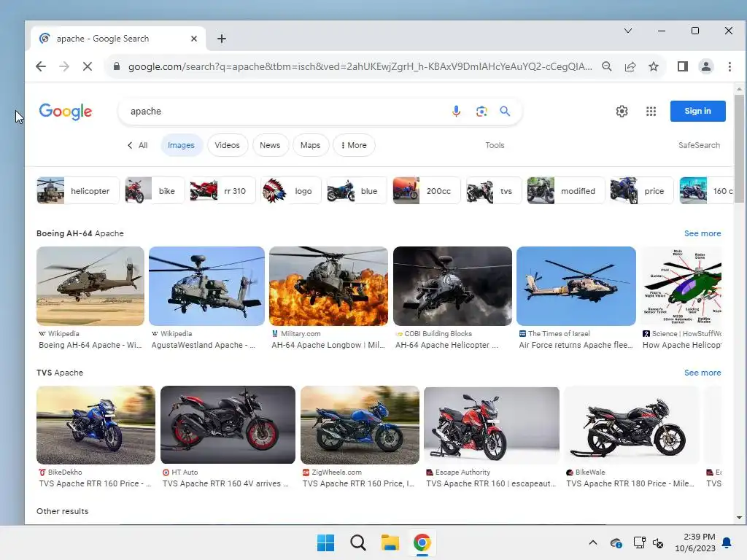Filter by helicopter chip
Viewport: 747px width, 560px height.
click(x=77, y=190)
